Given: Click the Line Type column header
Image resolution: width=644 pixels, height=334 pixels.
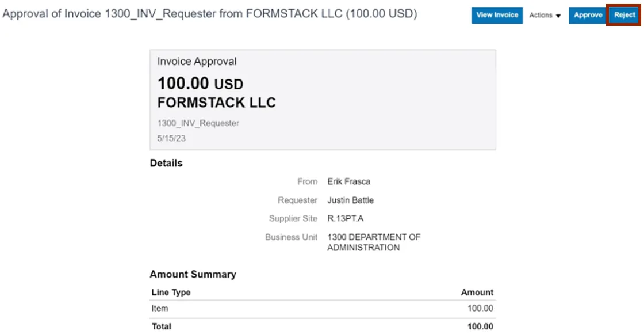Looking at the screenshot, I should coord(171,293).
